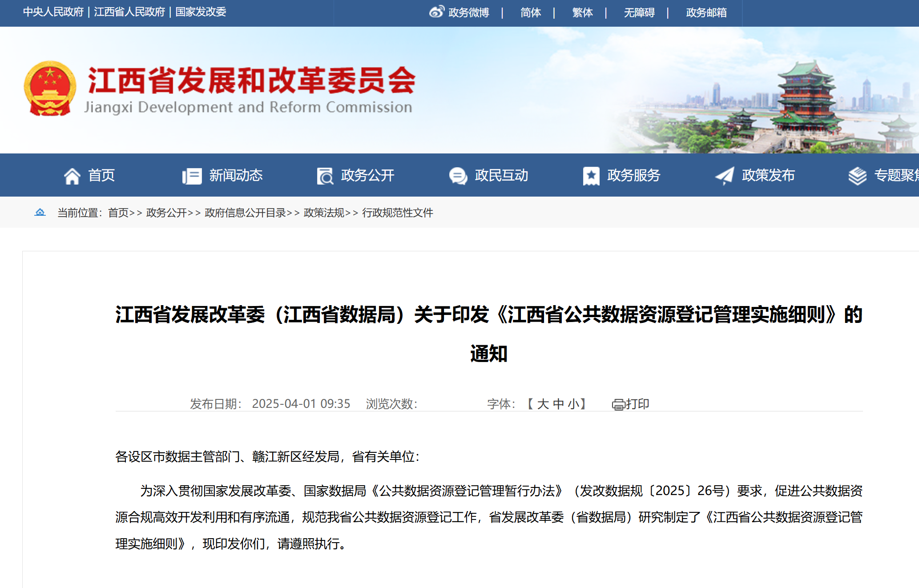Image resolution: width=919 pixels, height=588 pixels.
Task: Click the Weibo icon beside 政务微博
Action: point(436,12)
